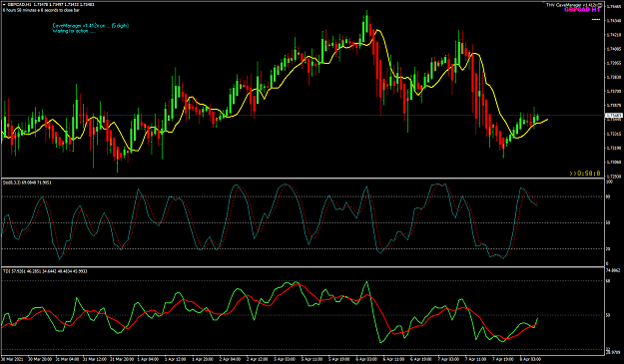Click the current price tag on price axis
This screenshot has width=624, height=364.
click(613, 116)
